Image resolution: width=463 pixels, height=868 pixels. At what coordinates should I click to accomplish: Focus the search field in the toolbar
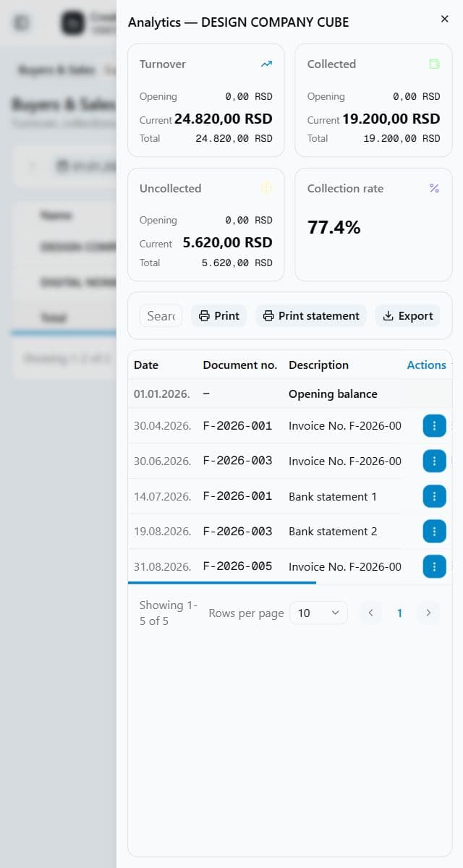click(x=161, y=315)
